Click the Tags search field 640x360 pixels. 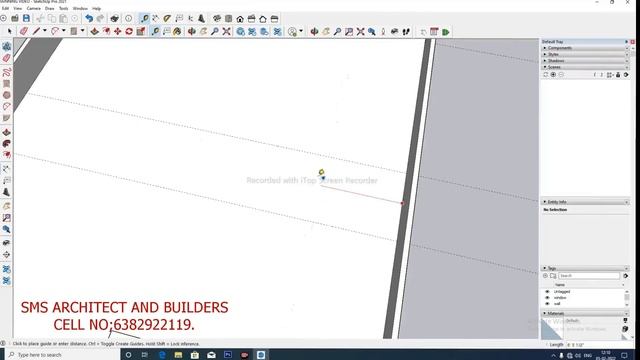[589, 276]
